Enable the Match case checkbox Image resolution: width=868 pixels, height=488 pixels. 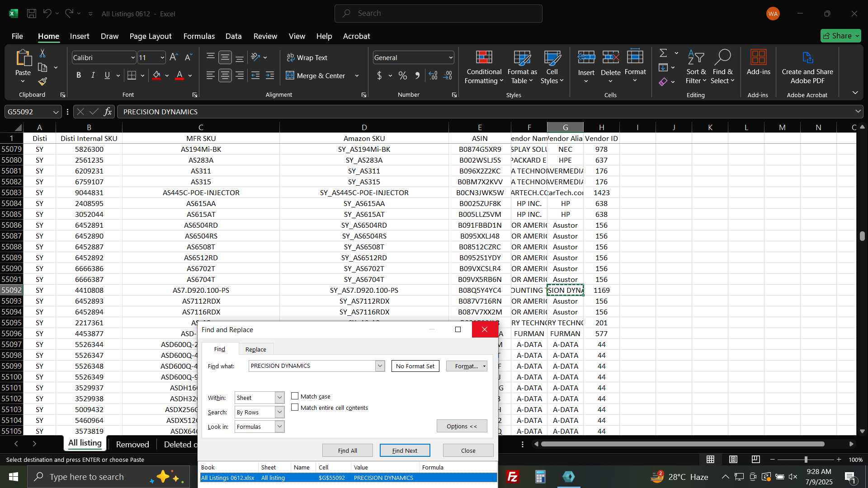point(295,396)
